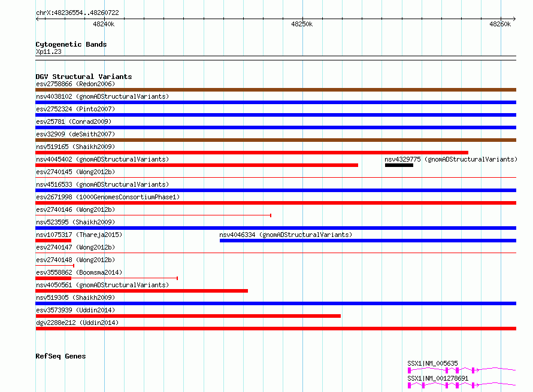This screenshot has height=392, width=533.
Task: Click the 48240k ruler tick label
Action: [104, 24]
